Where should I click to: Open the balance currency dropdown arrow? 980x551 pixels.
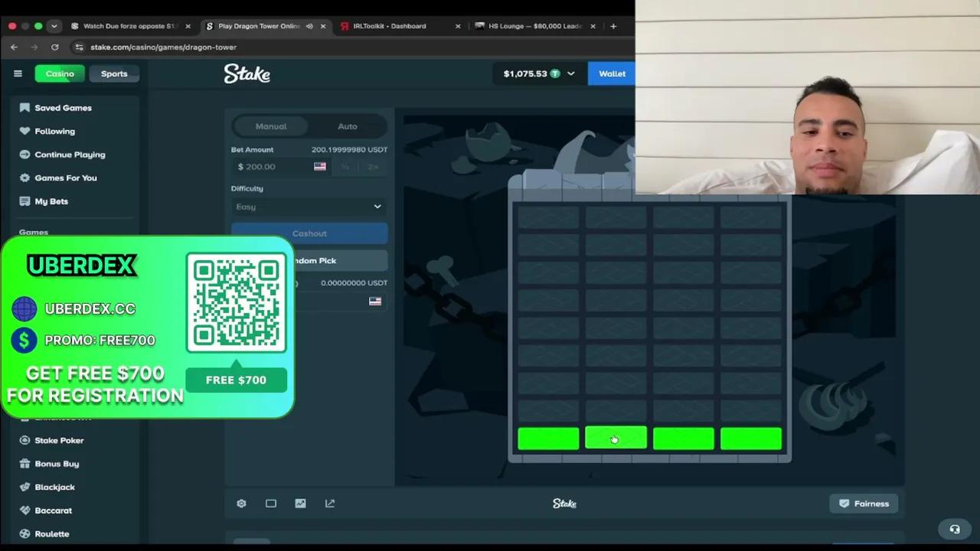pyautogui.click(x=570, y=73)
